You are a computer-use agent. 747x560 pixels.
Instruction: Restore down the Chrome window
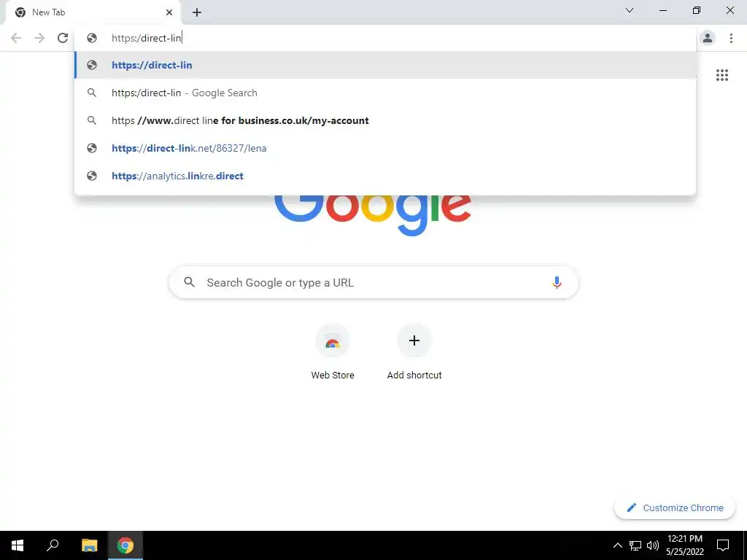(697, 10)
